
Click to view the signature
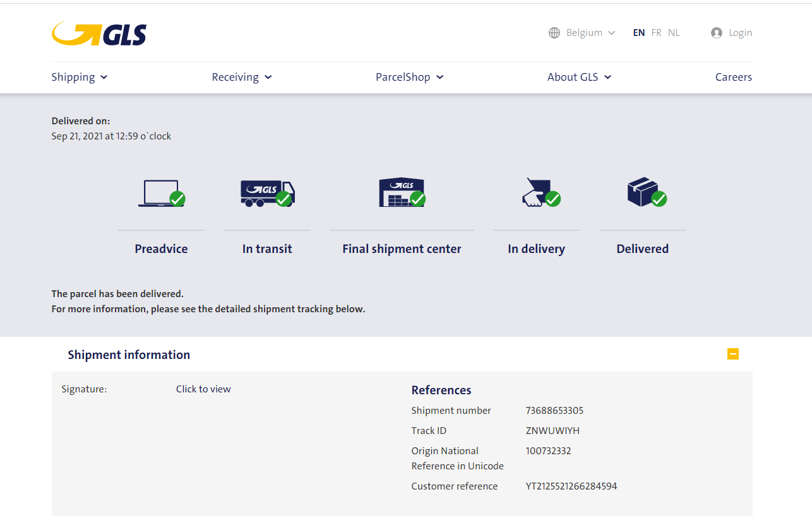[203, 389]
